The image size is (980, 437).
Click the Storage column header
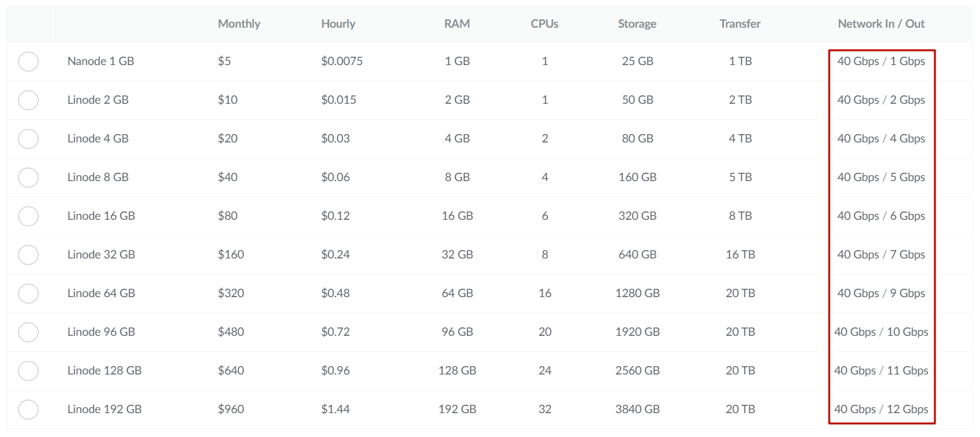pyautogui.click(x=637, y=24)
